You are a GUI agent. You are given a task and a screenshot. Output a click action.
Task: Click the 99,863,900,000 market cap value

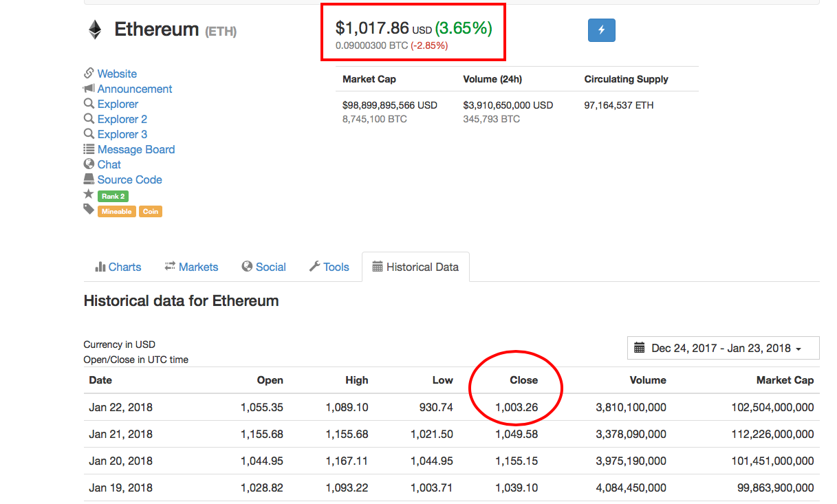coord(776,487)
